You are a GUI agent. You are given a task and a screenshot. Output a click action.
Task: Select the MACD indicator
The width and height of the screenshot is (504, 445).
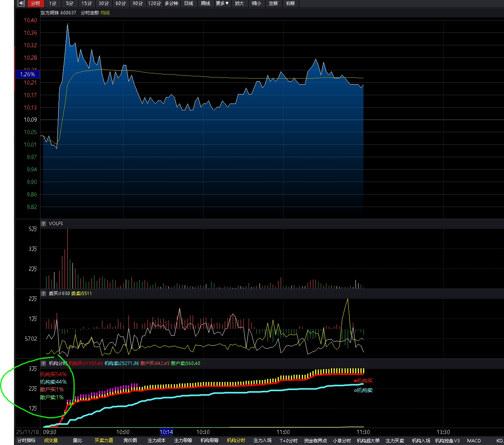[x=474, y=440]
